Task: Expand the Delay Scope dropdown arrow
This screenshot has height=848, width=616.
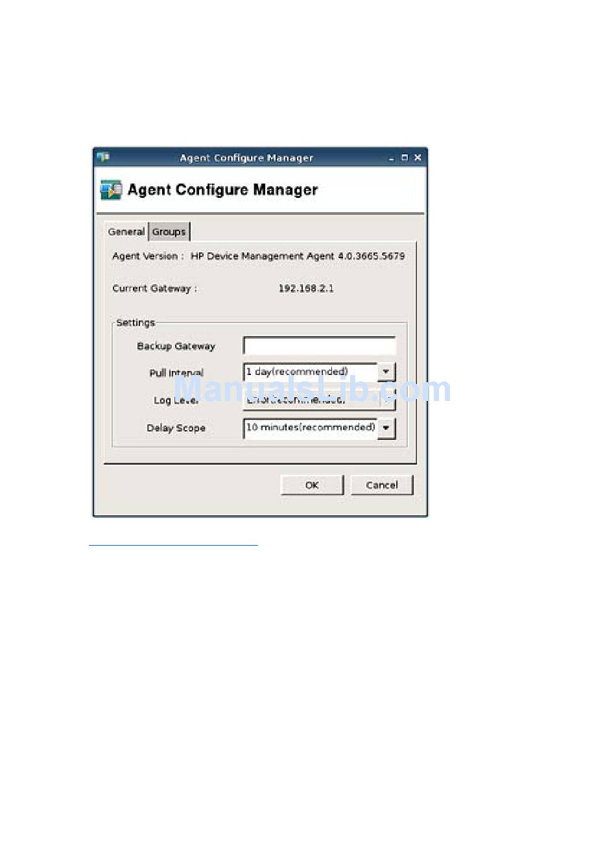Action: 386,428
